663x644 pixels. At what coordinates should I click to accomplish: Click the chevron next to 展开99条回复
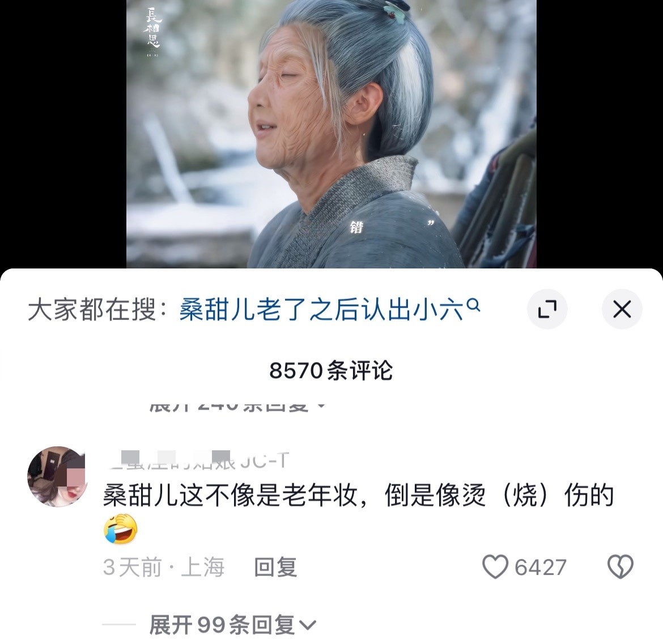pos(307,625)
